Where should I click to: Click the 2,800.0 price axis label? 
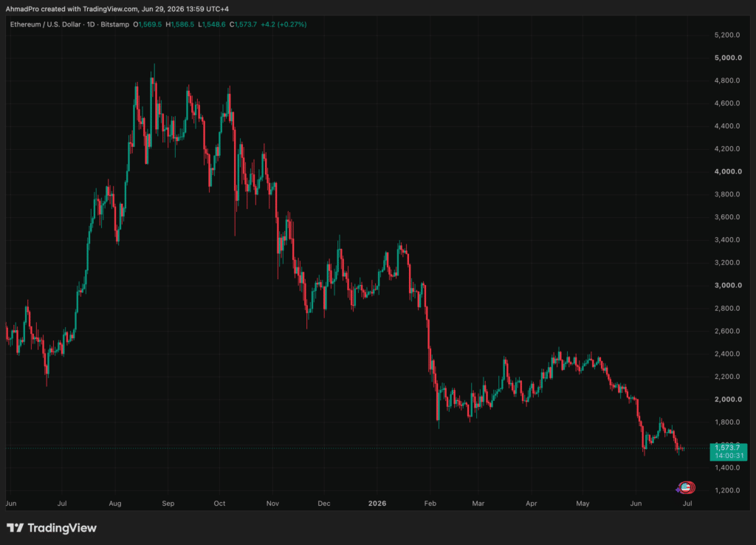point(727,308)
